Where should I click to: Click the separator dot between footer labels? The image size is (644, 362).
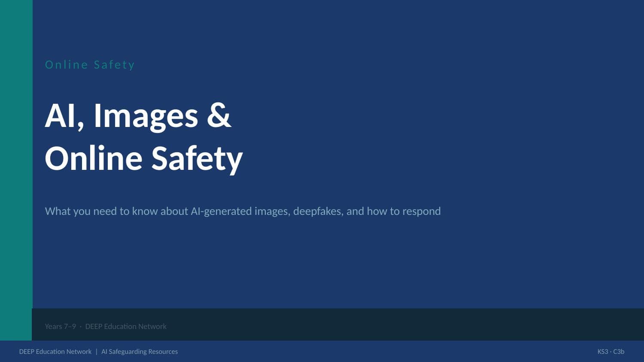[x=80, y=326]
